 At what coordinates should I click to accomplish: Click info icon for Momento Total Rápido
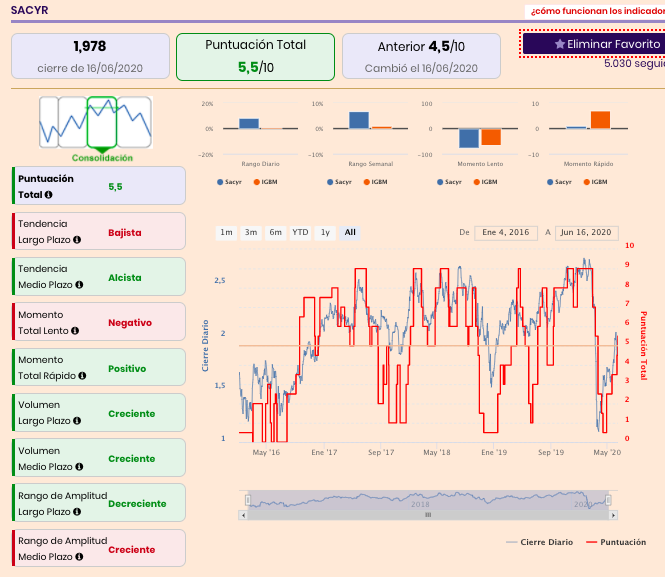click(x=82, y=376)
